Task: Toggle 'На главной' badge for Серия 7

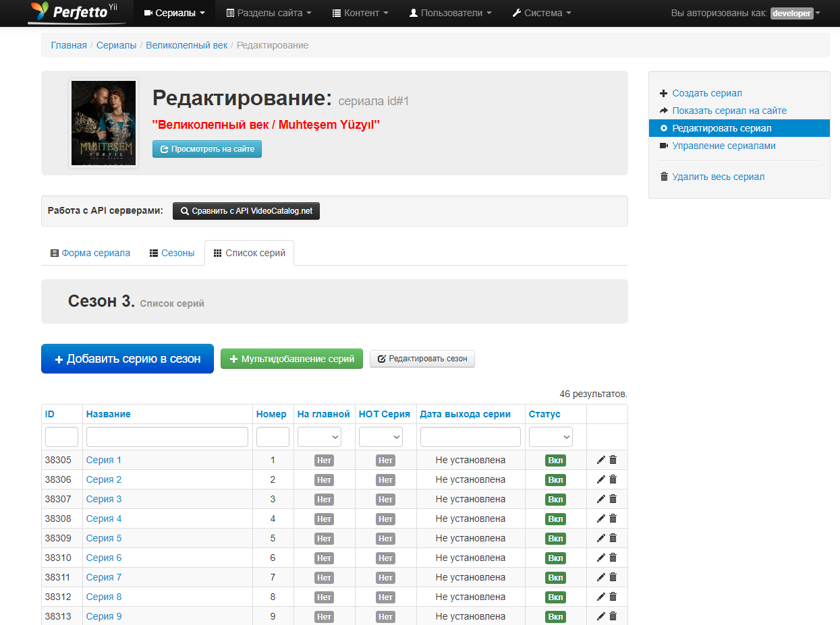Action: pos(324,578)
